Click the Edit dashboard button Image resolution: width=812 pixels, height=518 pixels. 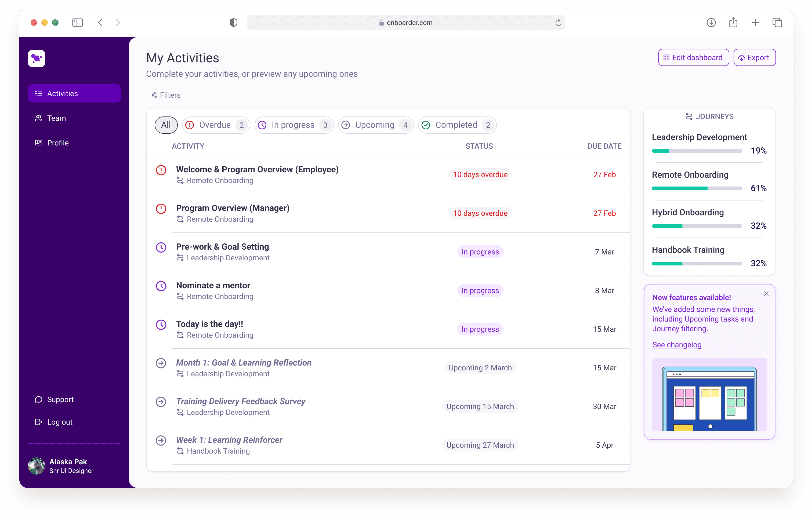[x=693, y=58]
